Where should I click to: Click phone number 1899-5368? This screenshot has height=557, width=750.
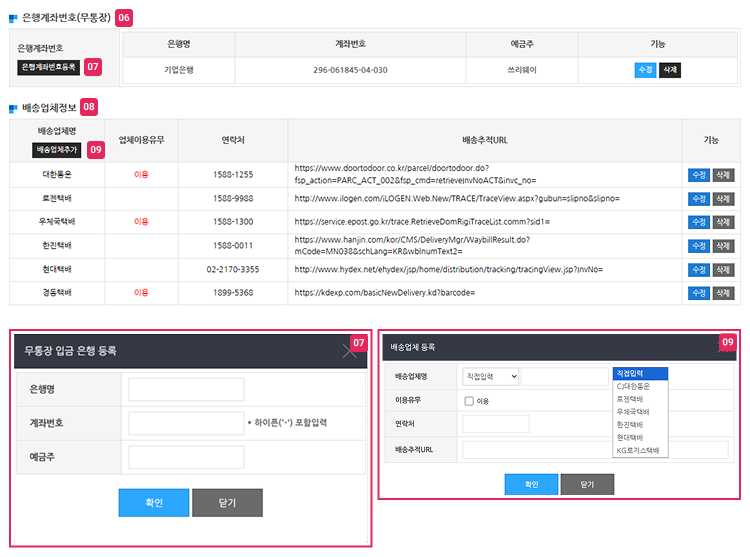tap(233, 293)
